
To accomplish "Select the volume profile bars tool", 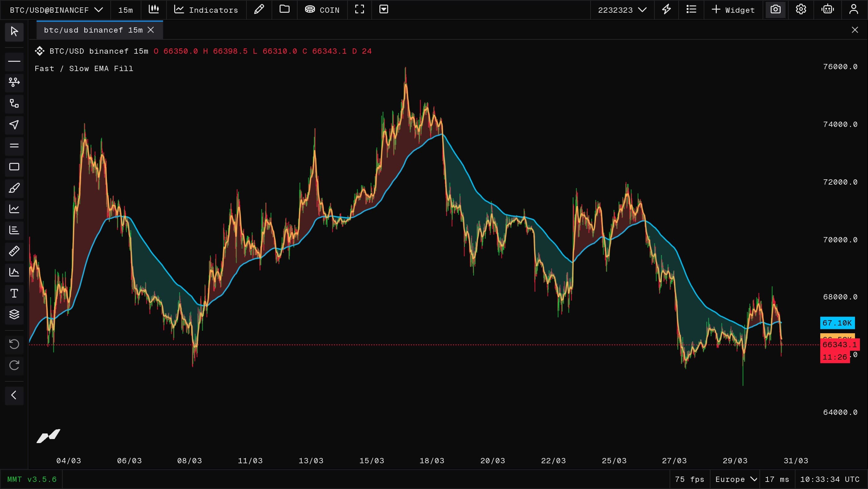I will pos(14,230).
